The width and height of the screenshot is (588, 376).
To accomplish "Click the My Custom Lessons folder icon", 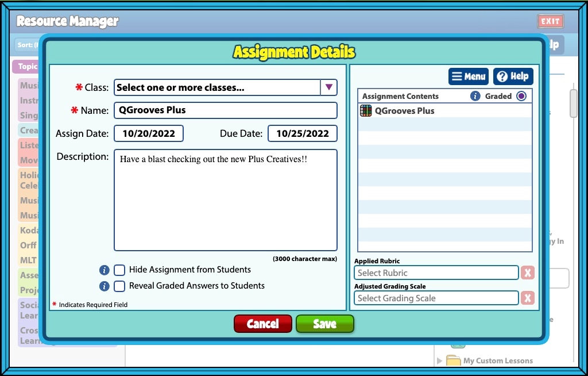I will point(454,360).
